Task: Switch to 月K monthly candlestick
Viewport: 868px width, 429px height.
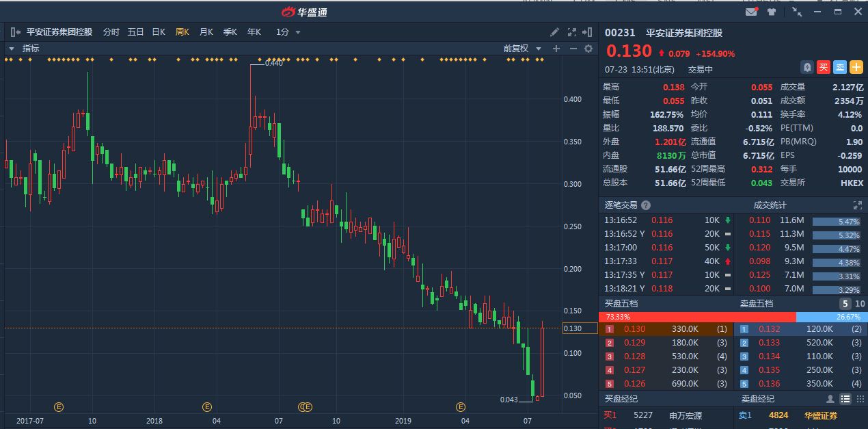Action: tap(206, 32)
